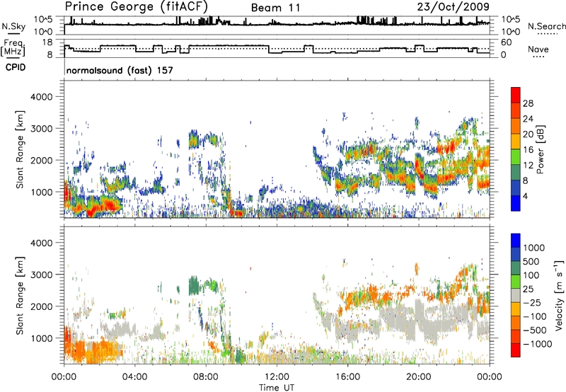Screen dimensions: 566x392
Task: Click the 'Time UT' axis label
Action: (x=277, y=388)
